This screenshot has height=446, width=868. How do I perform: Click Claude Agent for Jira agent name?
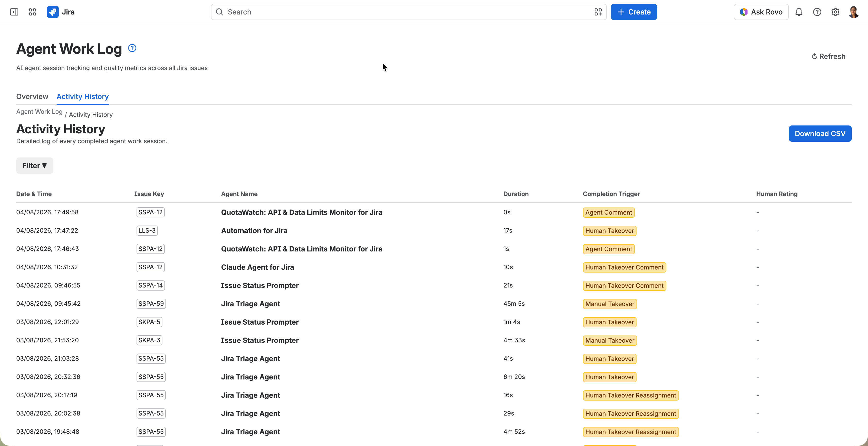click(x=257, y=267)
